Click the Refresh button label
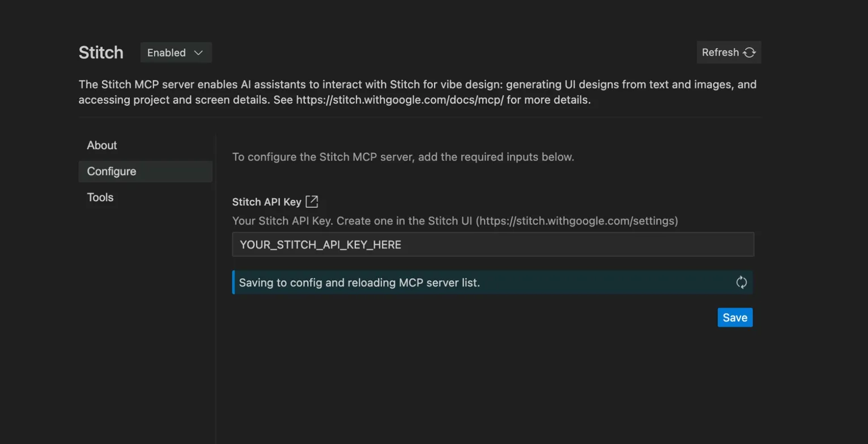Image resolution: width=868 pixels, height=444 pixels. [720, 53]
